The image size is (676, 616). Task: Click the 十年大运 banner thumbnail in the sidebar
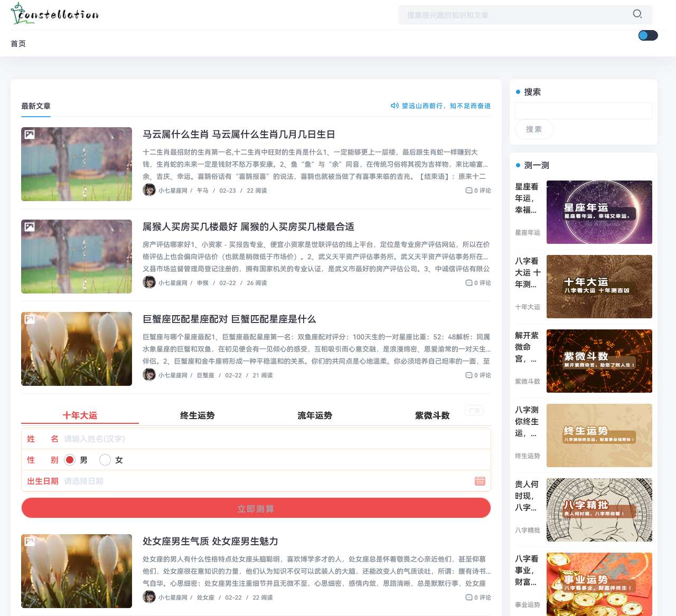click(599, 287)
